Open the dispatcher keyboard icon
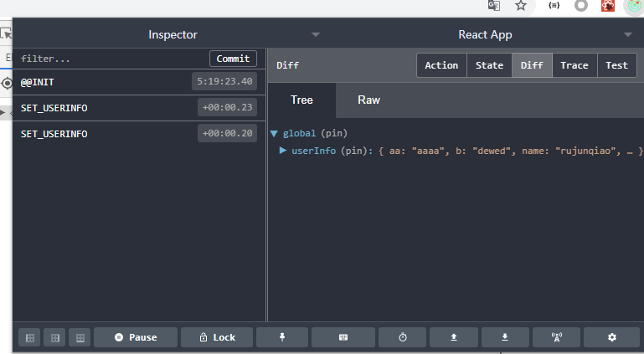 [343, 337]
